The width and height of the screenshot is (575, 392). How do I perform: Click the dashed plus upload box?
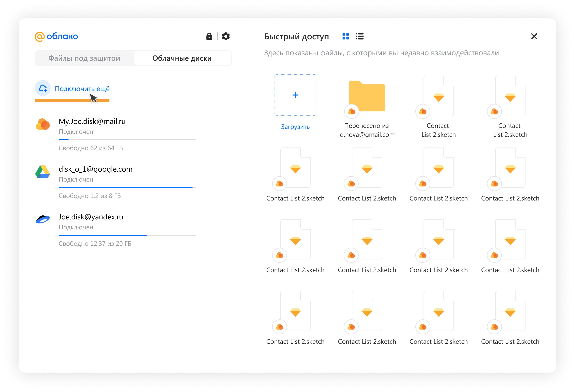point(295,95)
